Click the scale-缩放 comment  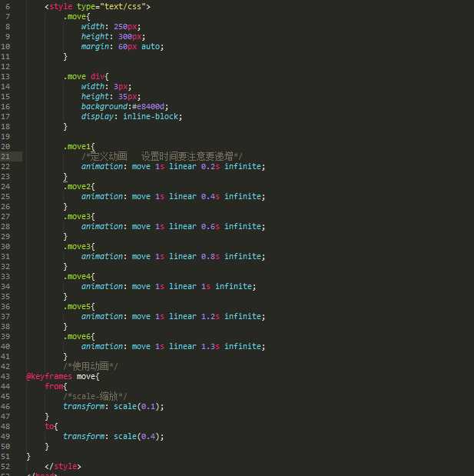[95, 397]
